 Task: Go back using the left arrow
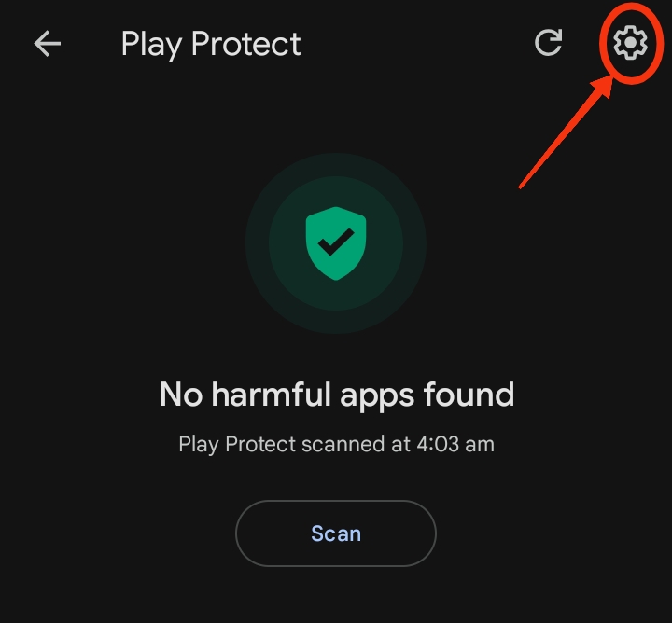point(48,43)
